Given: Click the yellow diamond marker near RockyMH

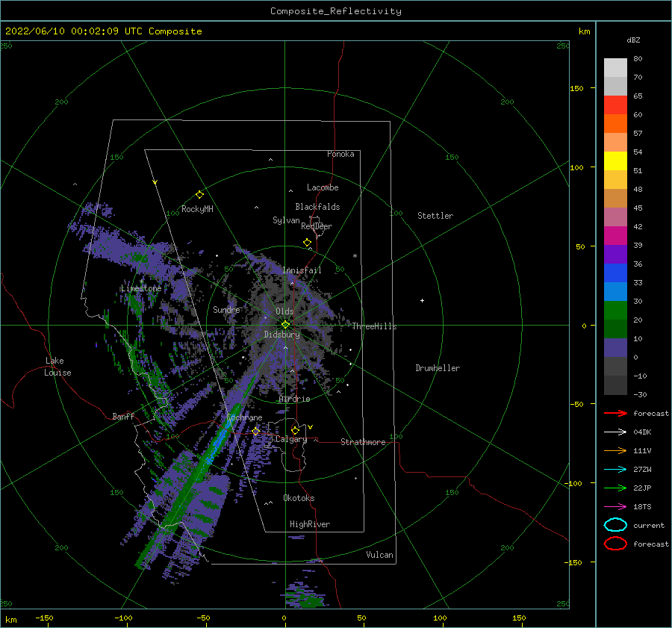Looking at the screenshot, I should click(199, 195).
